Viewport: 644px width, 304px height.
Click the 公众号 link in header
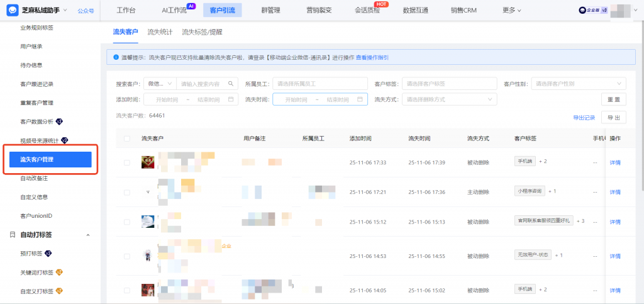(x=86, y=11)
